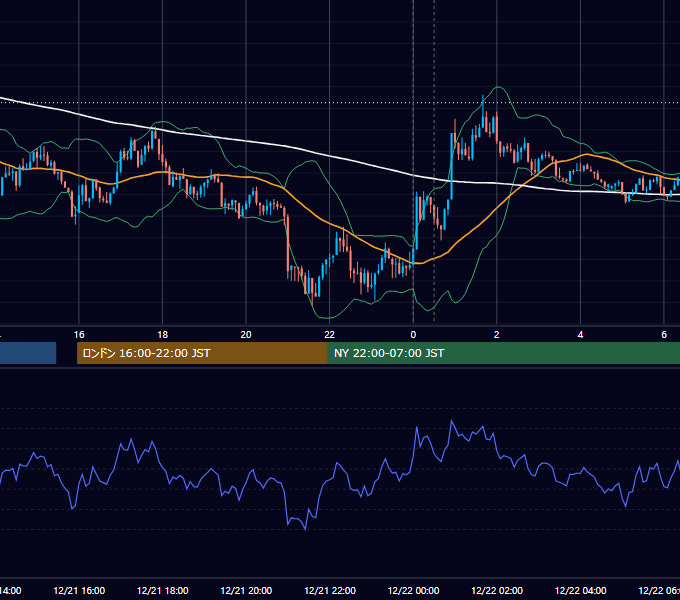Click hour label 6 under price chart
Image resolution: width=680 pixels, height=600 pixels.
[x=664, y=335]
